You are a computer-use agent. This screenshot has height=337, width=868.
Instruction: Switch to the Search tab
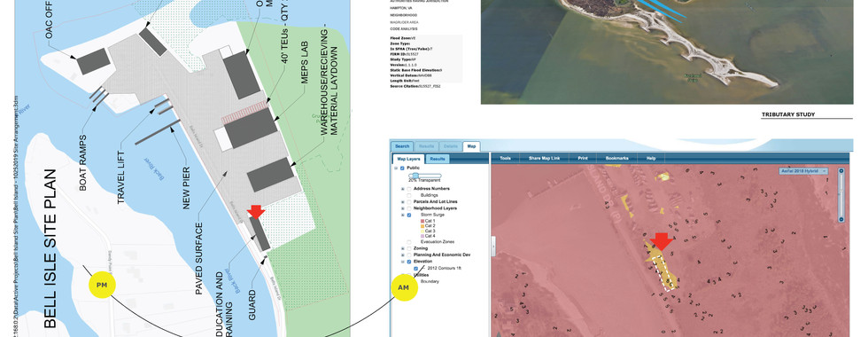(402, 146)
